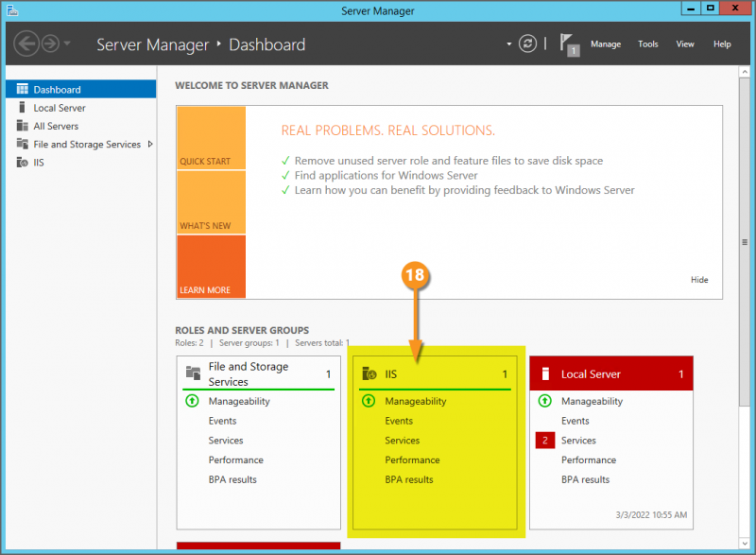Open Performance in File and Storage Services tile
The height and width of the screenshot is (555, 756).
pyautogui.click(x=235, y=460)
